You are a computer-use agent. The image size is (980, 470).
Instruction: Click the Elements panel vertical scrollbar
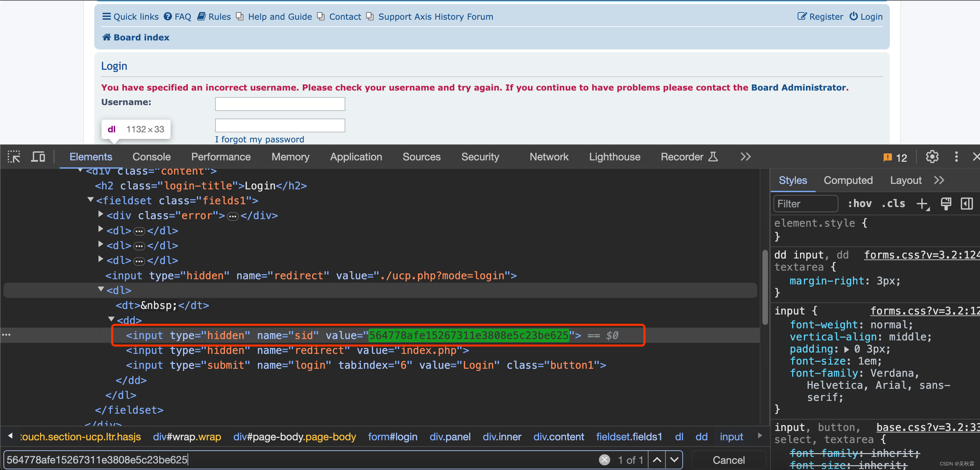click(765, 288)
